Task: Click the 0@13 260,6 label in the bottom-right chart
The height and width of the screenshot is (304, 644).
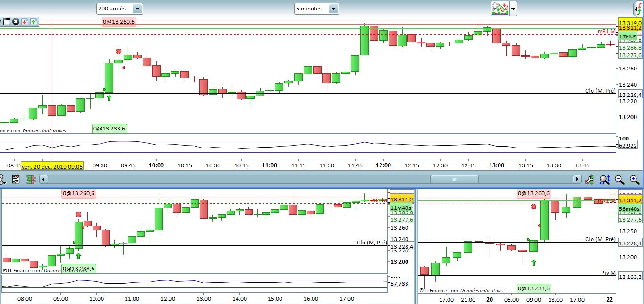Action: [534, 193]
